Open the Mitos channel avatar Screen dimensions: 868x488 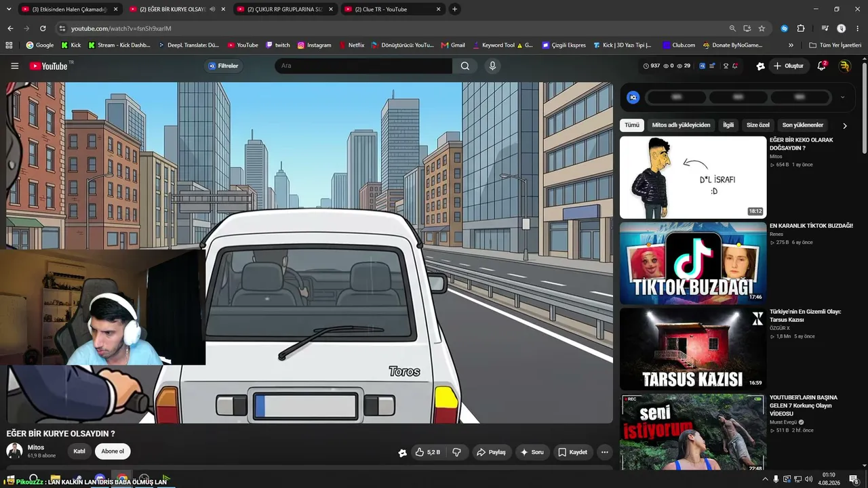[14, 451]
